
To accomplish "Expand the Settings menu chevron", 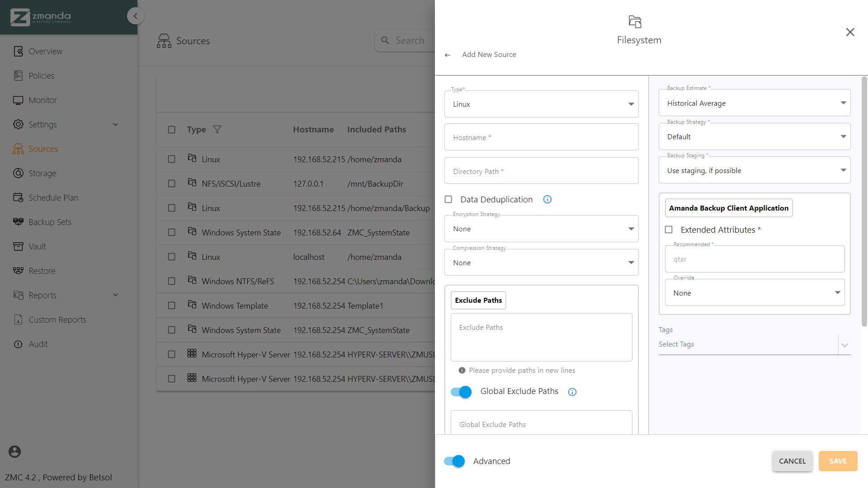I will [115, 124].
